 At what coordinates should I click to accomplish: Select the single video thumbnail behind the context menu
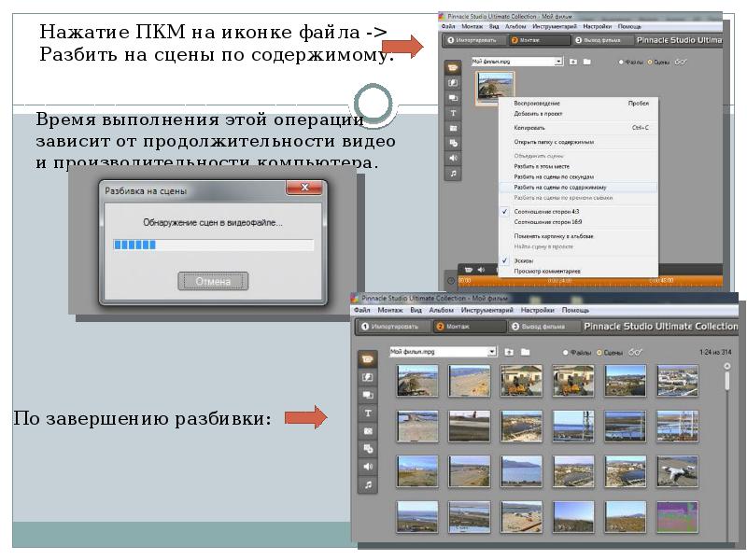(493, 88)
